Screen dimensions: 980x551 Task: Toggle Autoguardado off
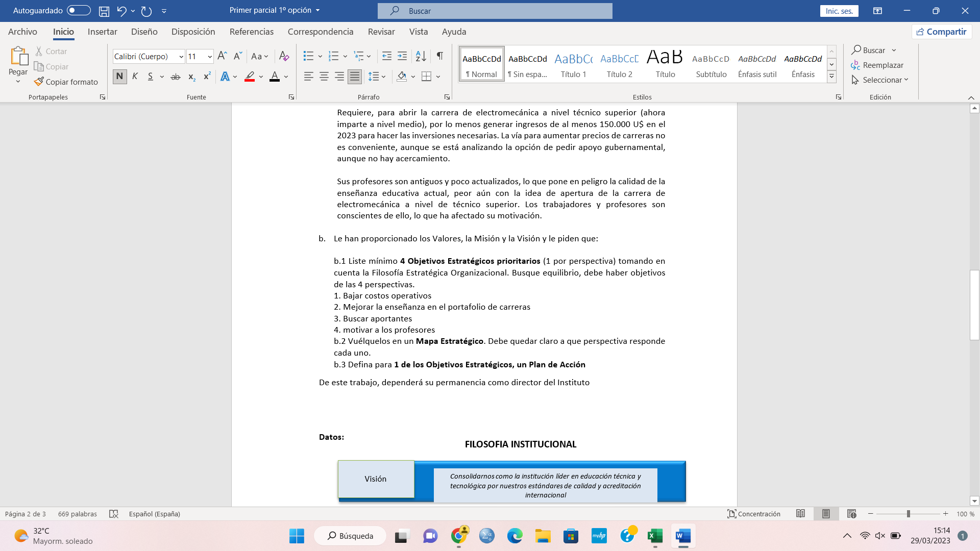click(78, 10)
